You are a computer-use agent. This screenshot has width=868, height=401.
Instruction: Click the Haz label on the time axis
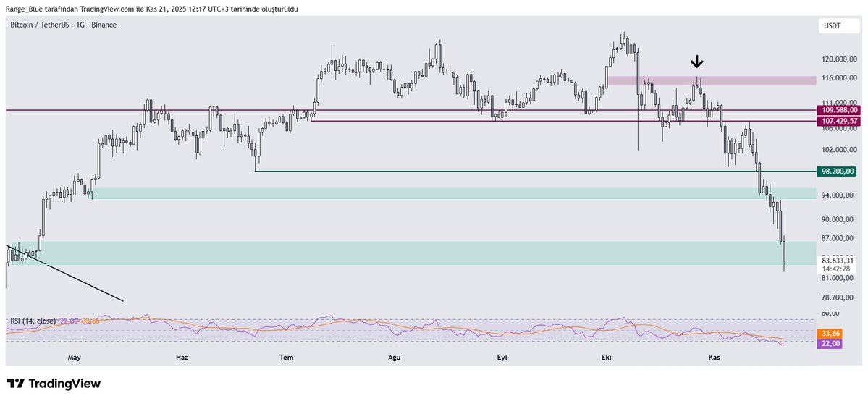(182, 358)
